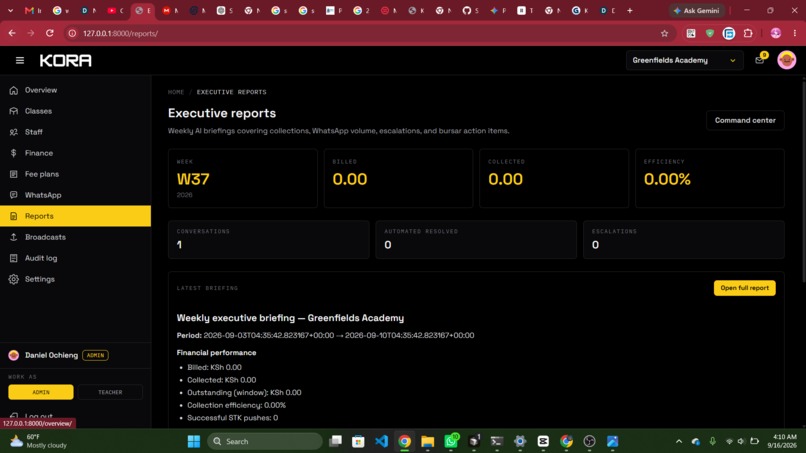Click the Audit log icon
806x453 pixels.
(x=14, y=258)
